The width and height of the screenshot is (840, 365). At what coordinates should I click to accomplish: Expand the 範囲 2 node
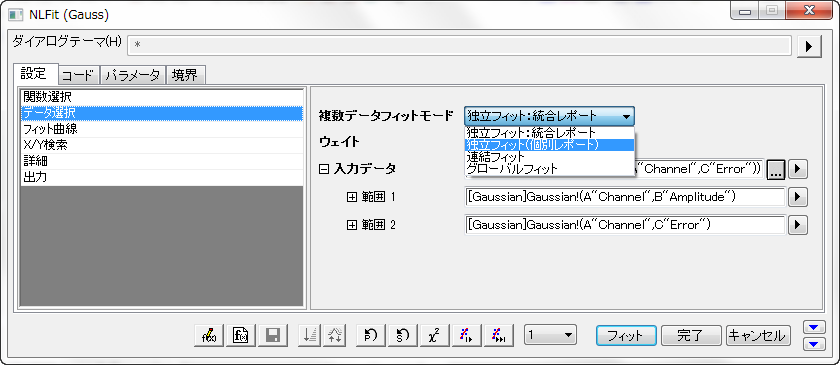click(x=352, y=225)
